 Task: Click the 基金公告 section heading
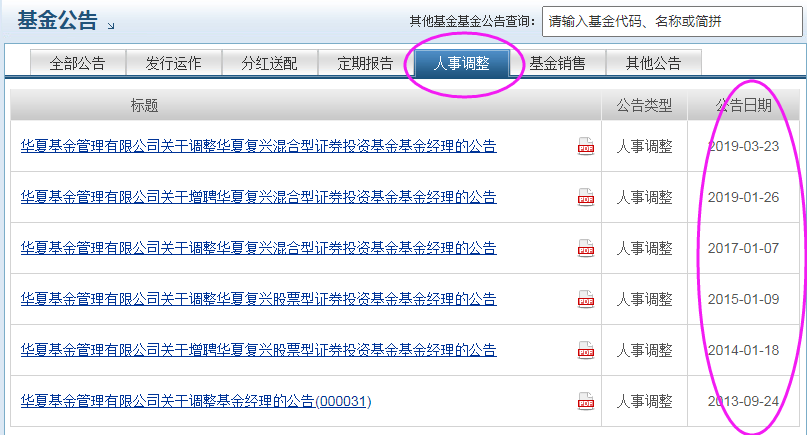(x=57, y=21)
